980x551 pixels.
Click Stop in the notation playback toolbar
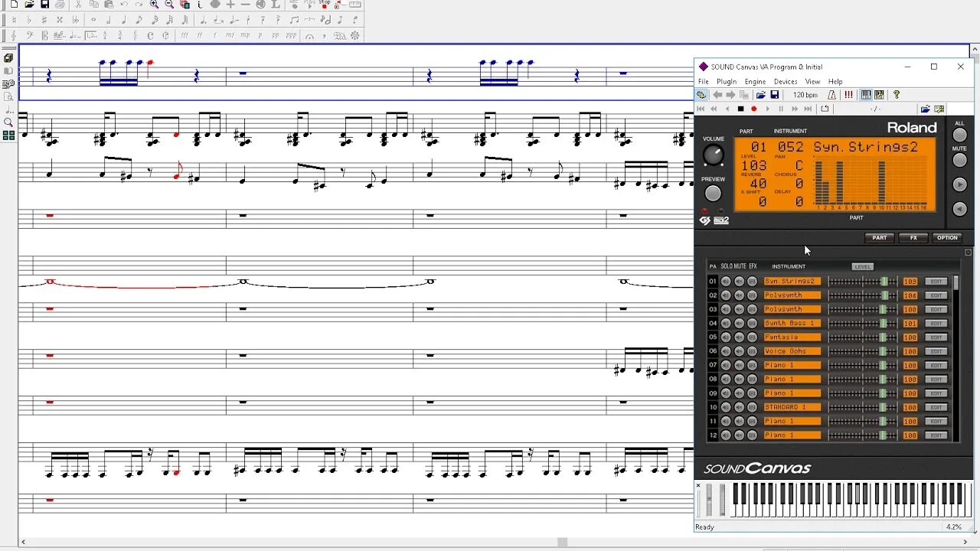(325, 4)
